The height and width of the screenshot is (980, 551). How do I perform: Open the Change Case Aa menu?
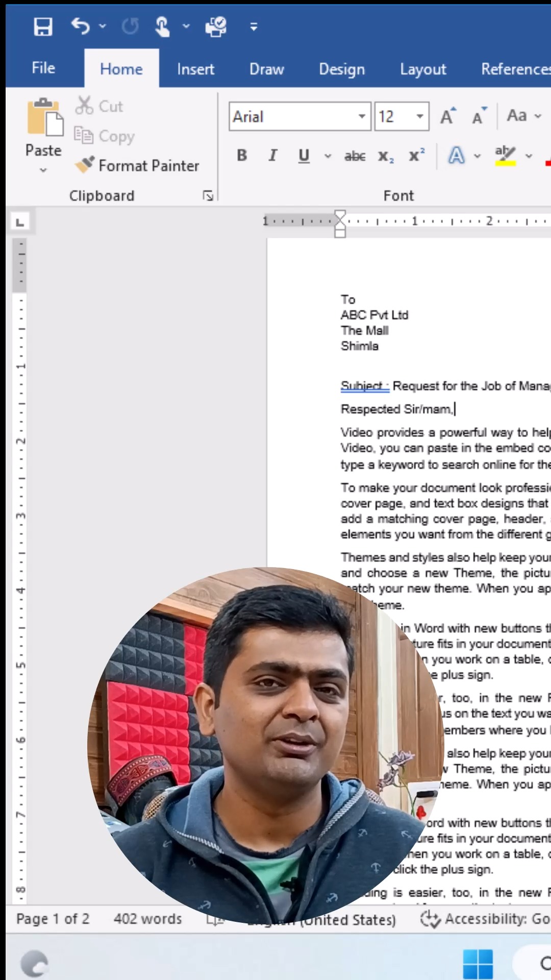[524, 116]
